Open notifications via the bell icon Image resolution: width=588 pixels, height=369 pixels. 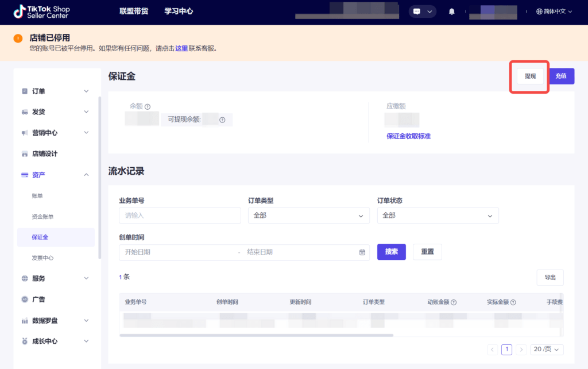(451, 11)
